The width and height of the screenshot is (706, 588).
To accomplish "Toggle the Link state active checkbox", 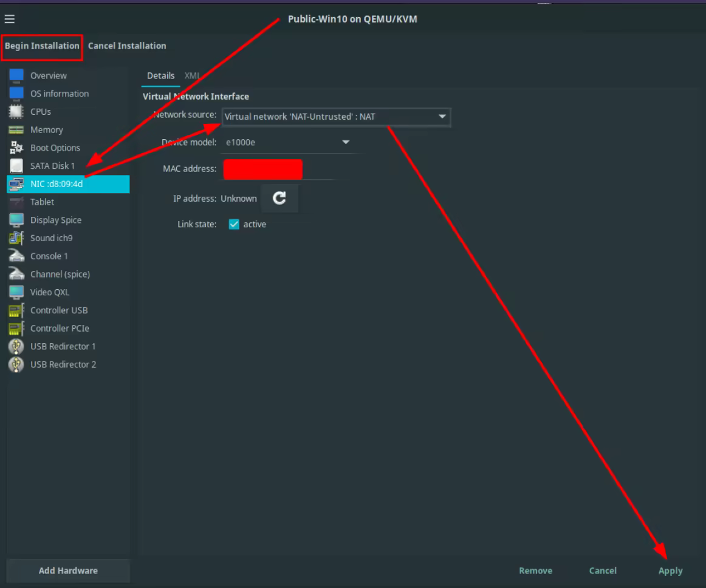I will [x=234, y=224].
